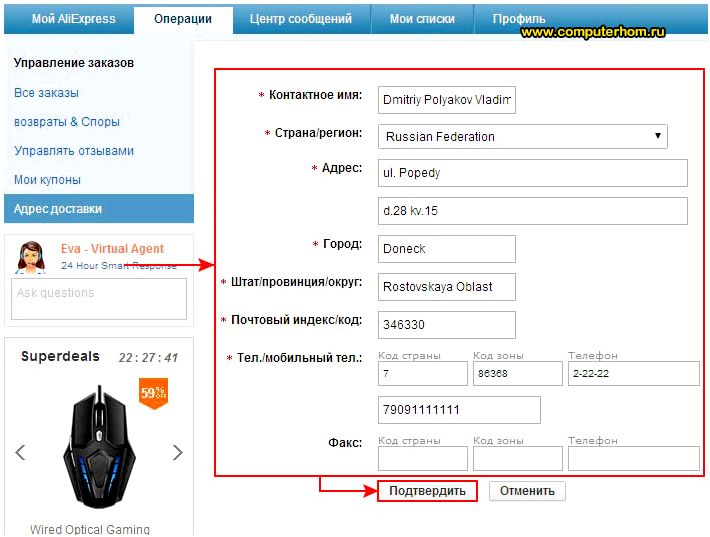This screenshot has height=537, width=710.
Task: Open the Мой AliExpress tab
Action: click(73, 19)
